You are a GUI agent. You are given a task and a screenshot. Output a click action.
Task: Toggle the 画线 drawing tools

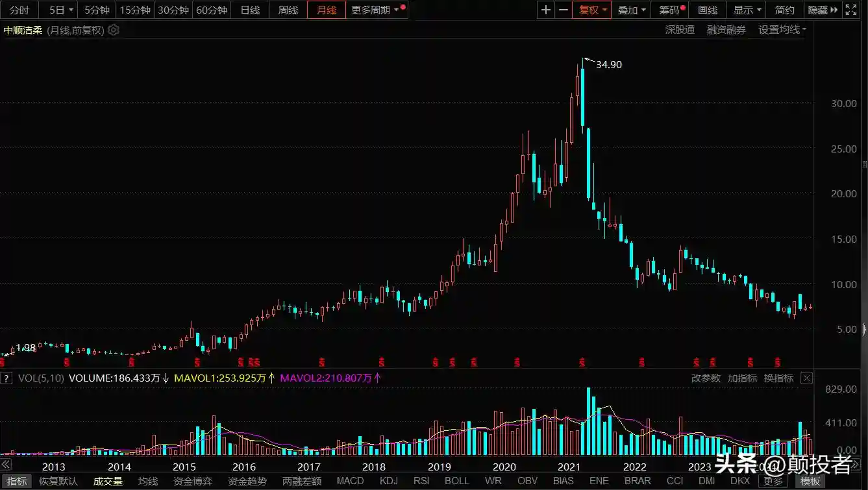click(x=707, y=10)
